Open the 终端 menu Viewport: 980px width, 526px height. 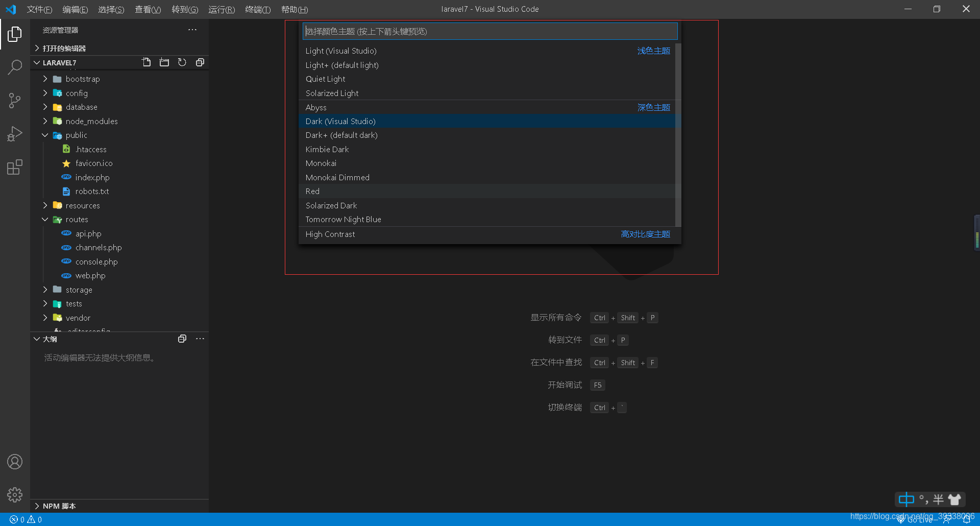pyautogui.click(x=258, y=9)
